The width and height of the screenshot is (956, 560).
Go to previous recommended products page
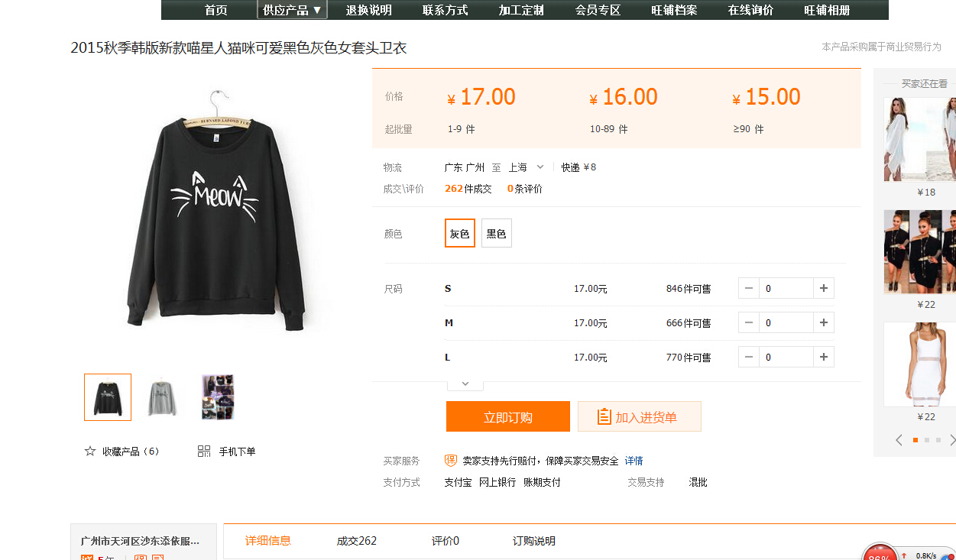[899, 440]
